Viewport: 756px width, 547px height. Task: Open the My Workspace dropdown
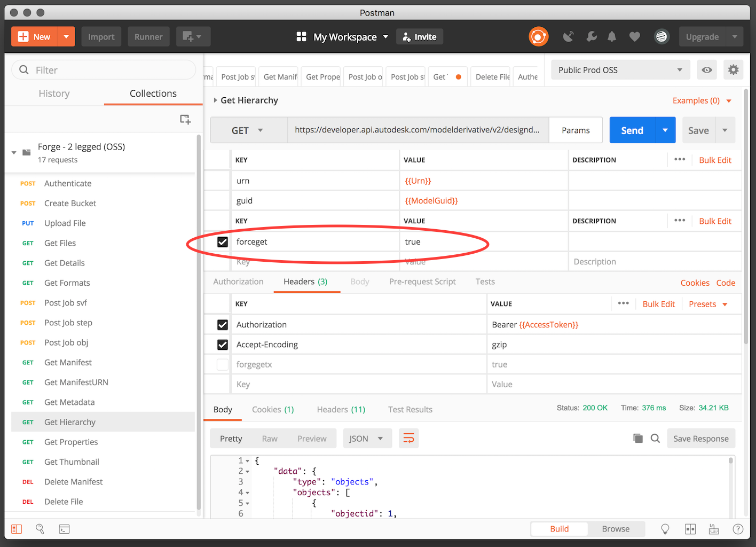[350, 37]
